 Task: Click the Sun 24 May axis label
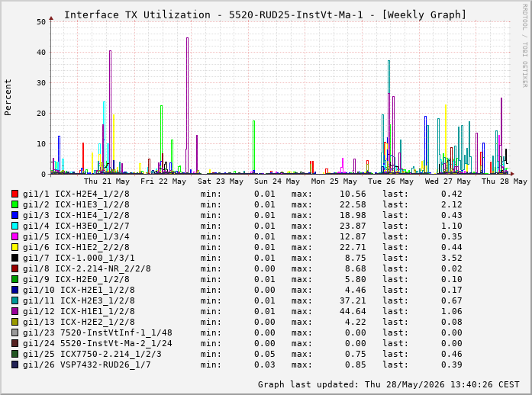pos(277,181)
